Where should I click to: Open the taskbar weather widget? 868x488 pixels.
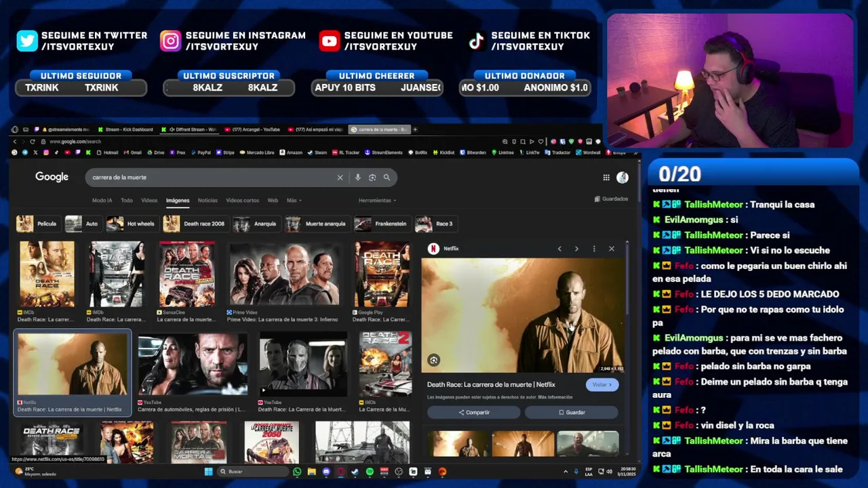(34, 472)
